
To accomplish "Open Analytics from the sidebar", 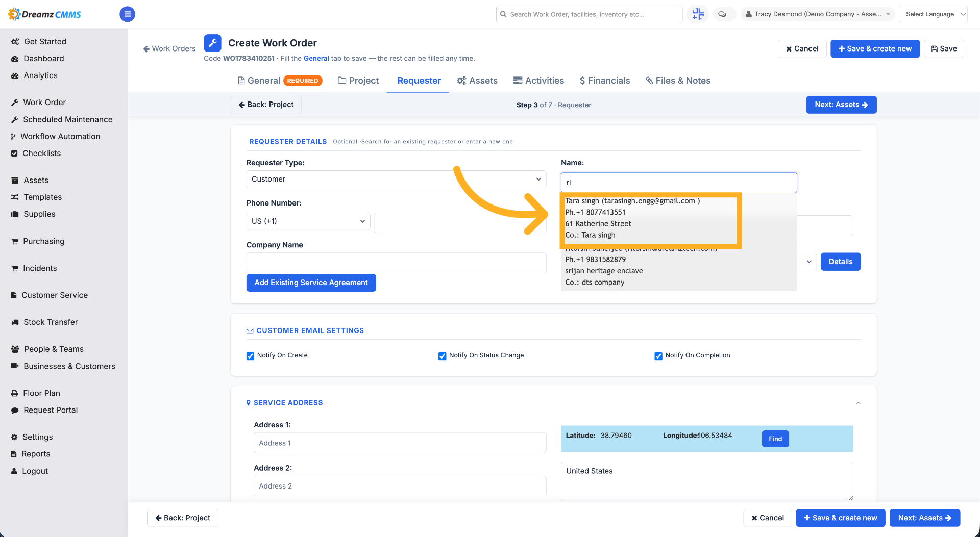I will pyautogui.click(x=40, y=75).
